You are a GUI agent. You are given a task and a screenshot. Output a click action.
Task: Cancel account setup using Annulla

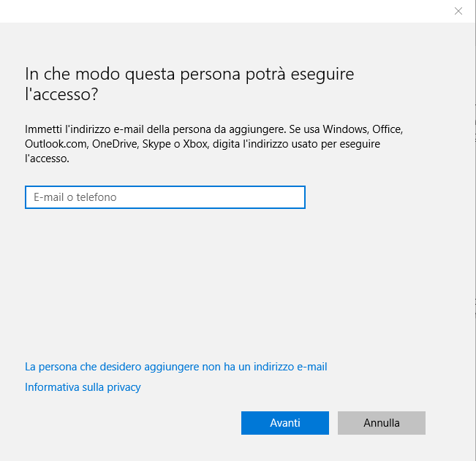coord(381,423)
